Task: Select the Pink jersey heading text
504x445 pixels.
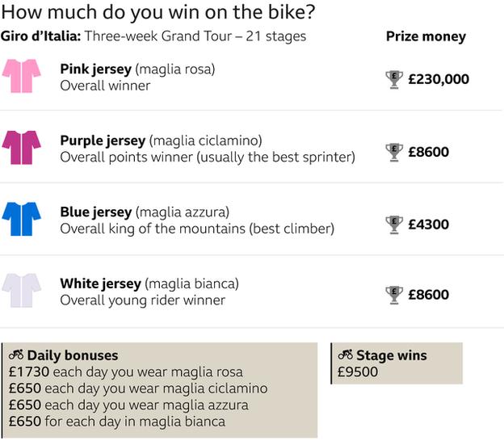Action: 96,69
